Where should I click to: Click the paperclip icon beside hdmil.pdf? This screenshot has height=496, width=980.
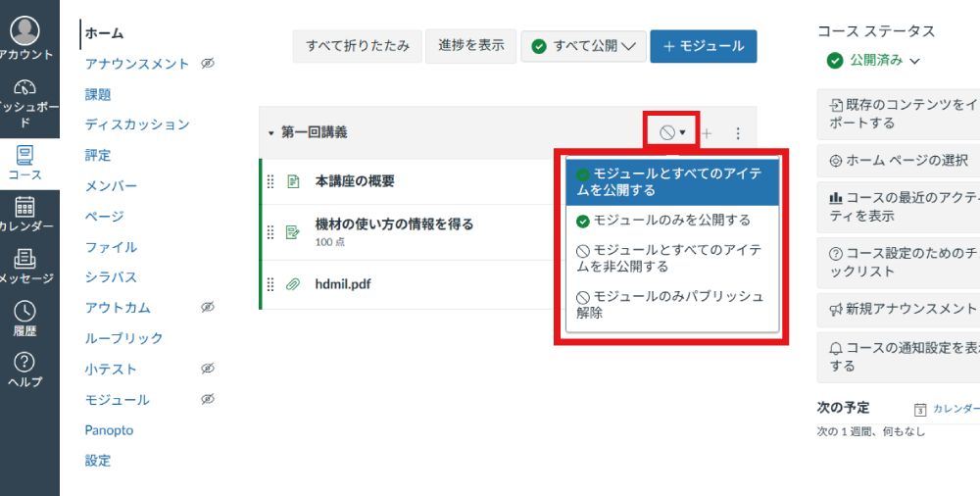(292, 284)
